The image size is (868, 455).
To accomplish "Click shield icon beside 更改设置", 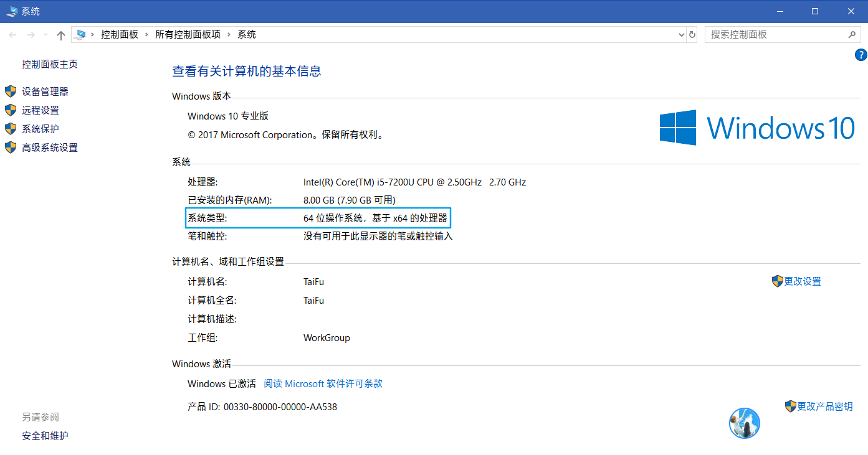I will click(x=777, y=281).
